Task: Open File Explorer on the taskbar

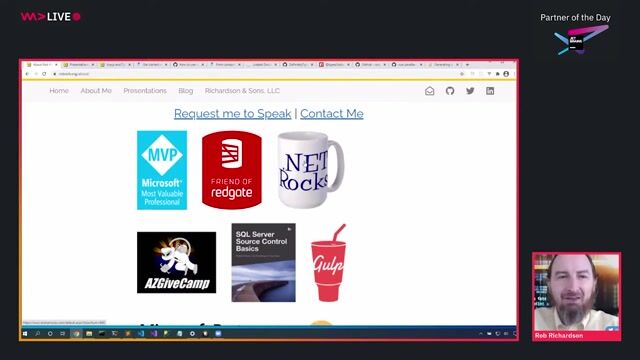Action: tap(89, 333)
